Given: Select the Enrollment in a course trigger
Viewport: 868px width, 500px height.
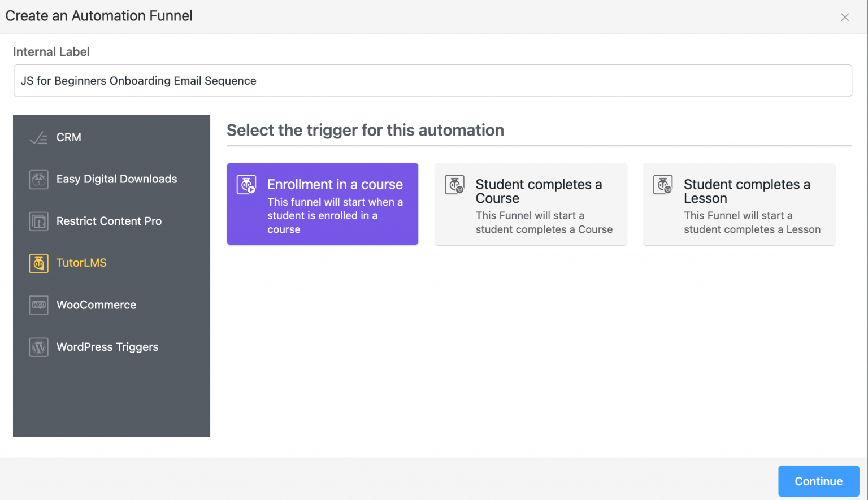Looking at the screenshot, I should click(x=322, y=204).
